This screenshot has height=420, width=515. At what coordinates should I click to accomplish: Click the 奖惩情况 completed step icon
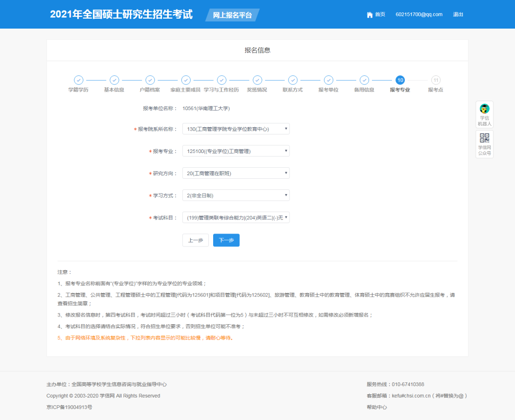tap(257, 80)
